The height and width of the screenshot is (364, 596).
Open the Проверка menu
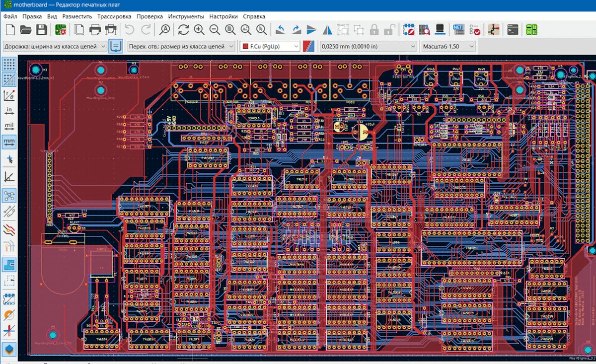(x=150, y=16)
